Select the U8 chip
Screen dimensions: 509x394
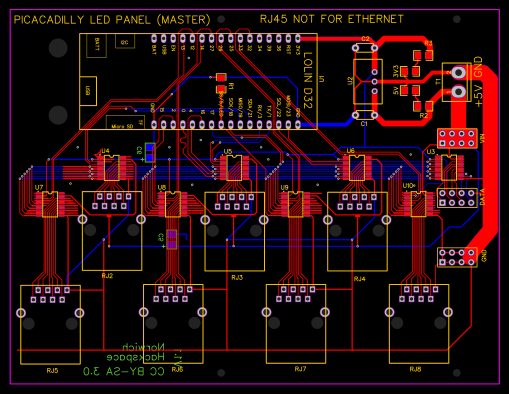point(173,204)
